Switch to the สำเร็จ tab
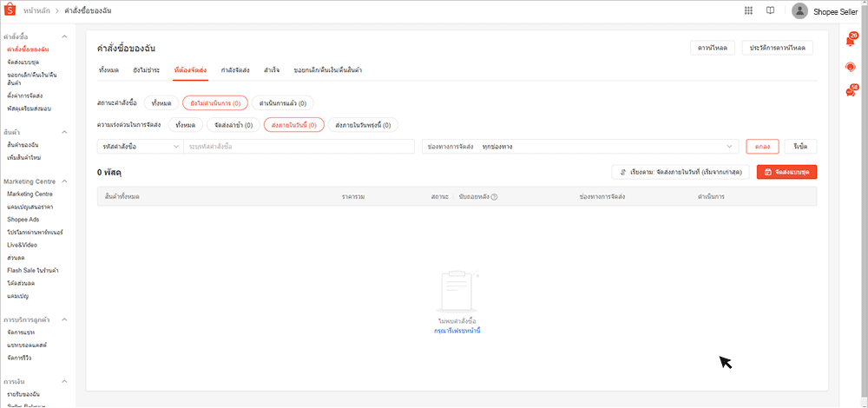868x408 pixels. click(272, 70)
